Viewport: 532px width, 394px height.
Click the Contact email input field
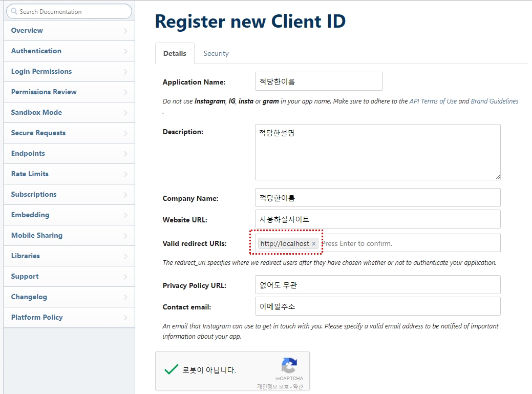(377, 306)
